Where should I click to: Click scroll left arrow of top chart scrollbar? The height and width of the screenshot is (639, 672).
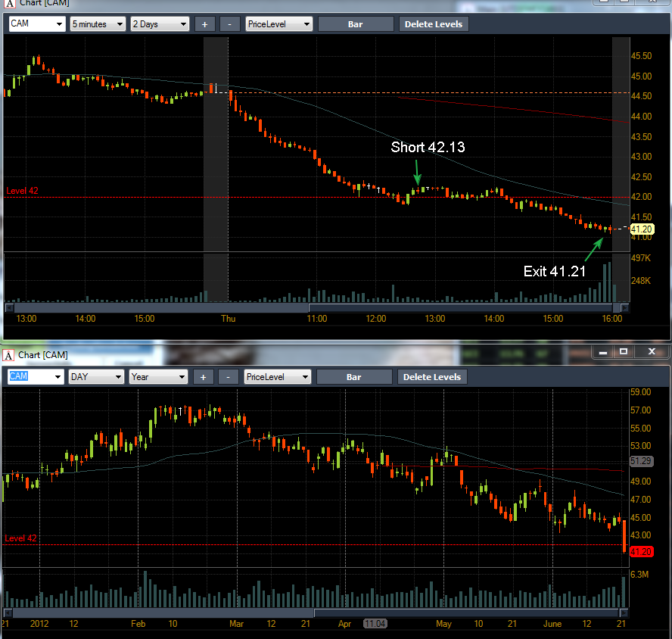(9, 307)
